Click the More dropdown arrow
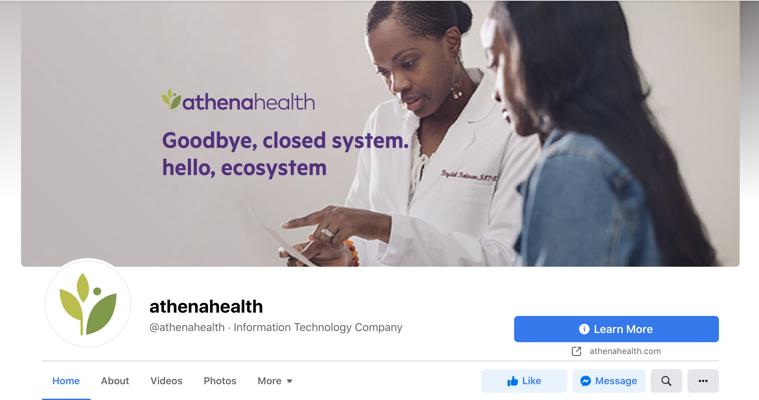Image resolution: width=759 pixels, height=400 pixels. tap(289, 381)
